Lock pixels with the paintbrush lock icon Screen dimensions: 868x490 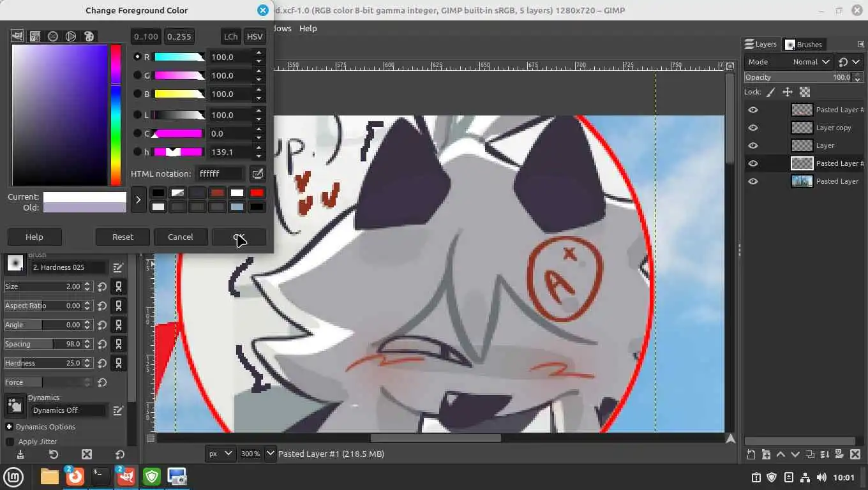(x=771, y=92)
